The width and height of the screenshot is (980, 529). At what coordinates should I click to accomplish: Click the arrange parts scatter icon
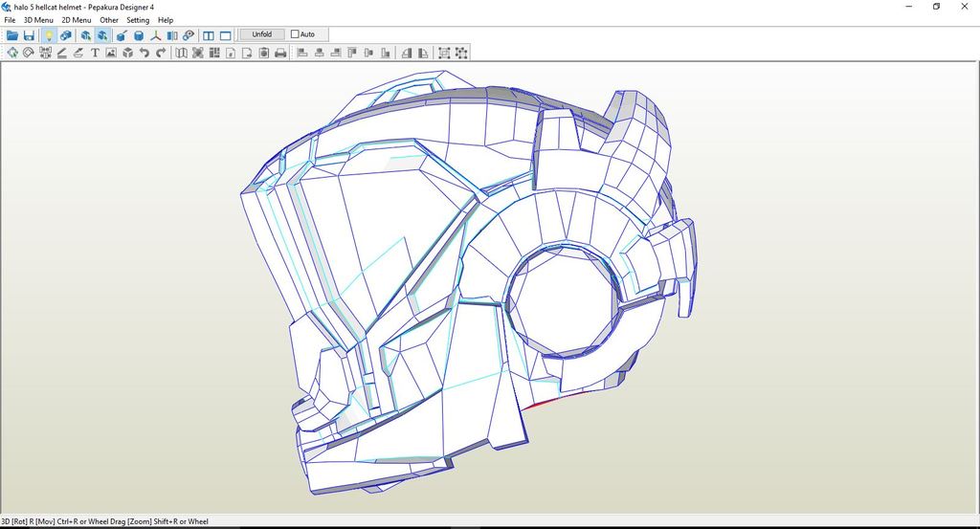coord(197,53)
